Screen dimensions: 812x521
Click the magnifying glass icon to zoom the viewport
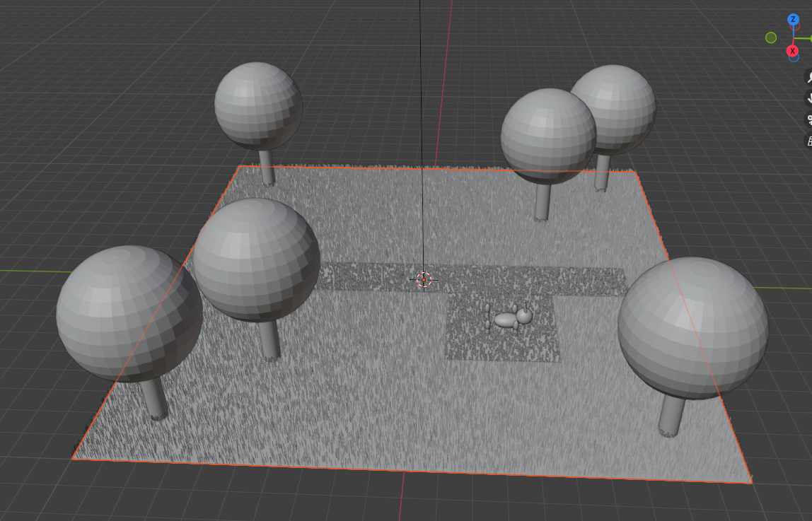(x=808, y=78)
